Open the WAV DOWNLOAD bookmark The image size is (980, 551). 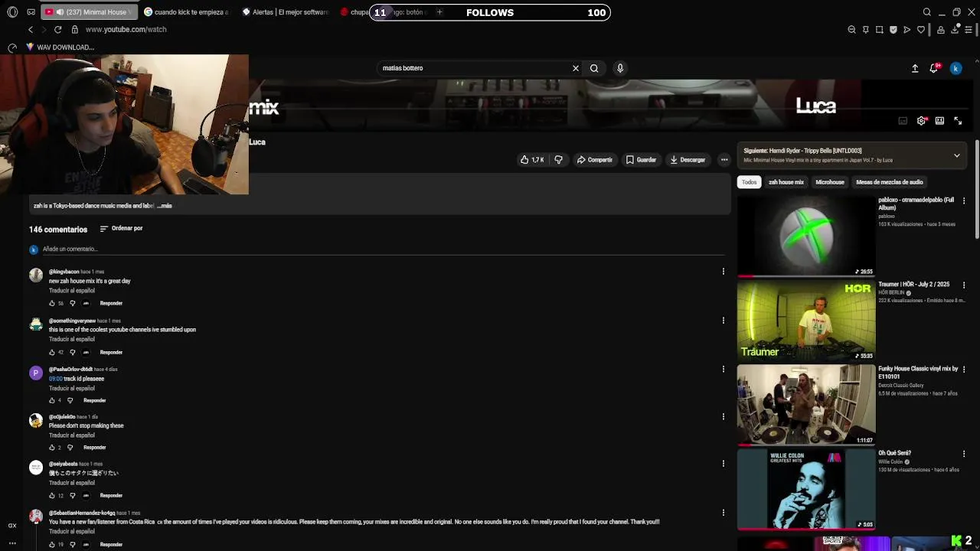[60, 47]
